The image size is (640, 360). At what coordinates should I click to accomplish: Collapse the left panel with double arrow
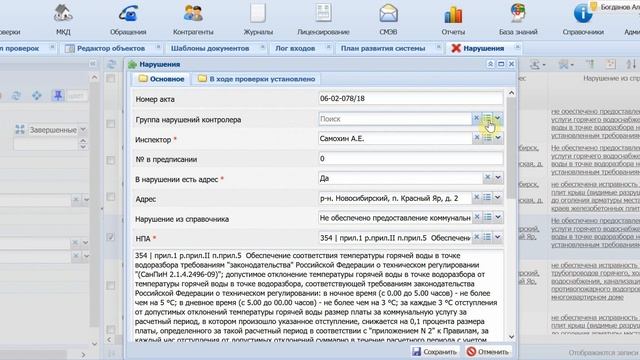coord(93,64)
